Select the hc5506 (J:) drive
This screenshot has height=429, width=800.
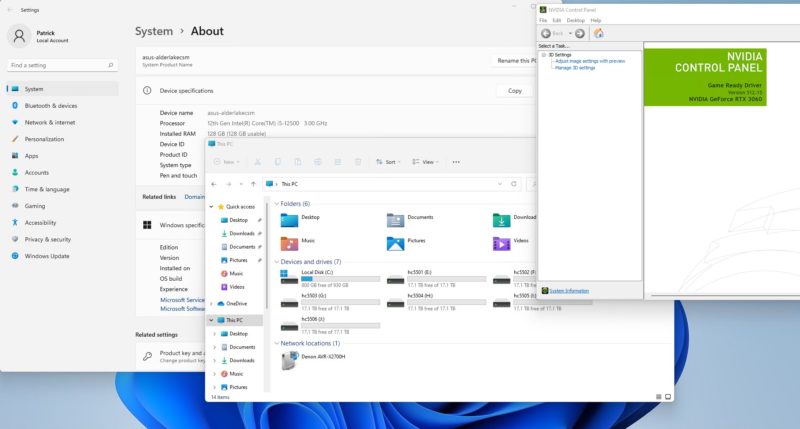point(330,325)
